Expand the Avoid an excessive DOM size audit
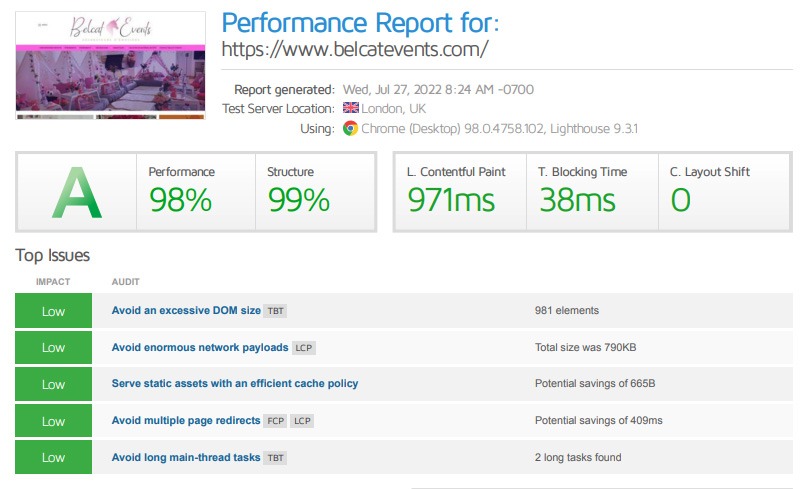Viewport: 808px width, 489px height. (186, 311)
